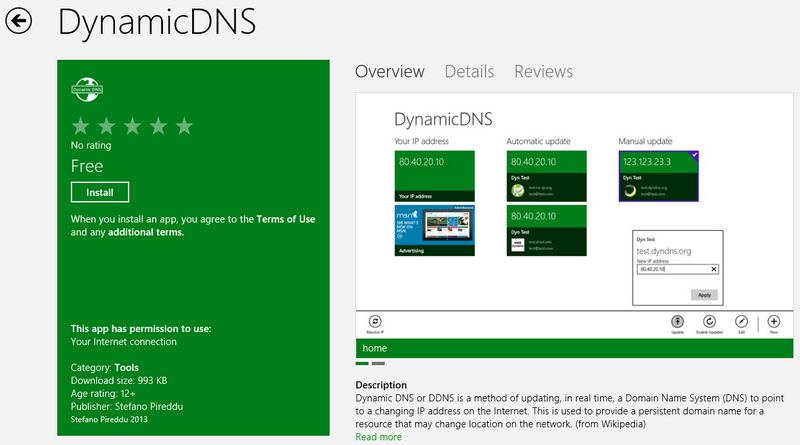Click the second screenshot page indicator

pyautogui.click(x=378, y=364)
